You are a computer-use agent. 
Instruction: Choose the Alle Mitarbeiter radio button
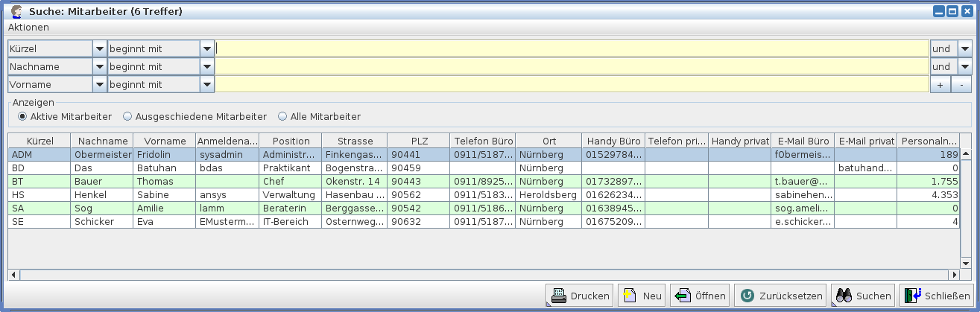(x=282, y=117)
